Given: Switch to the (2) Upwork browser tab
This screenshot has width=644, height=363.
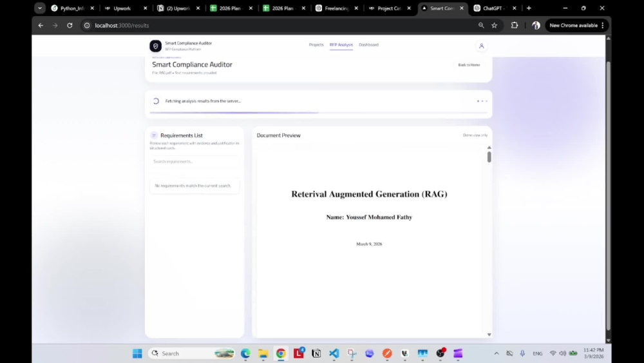Looking at the screenshot, I should [x=178, y=8].
